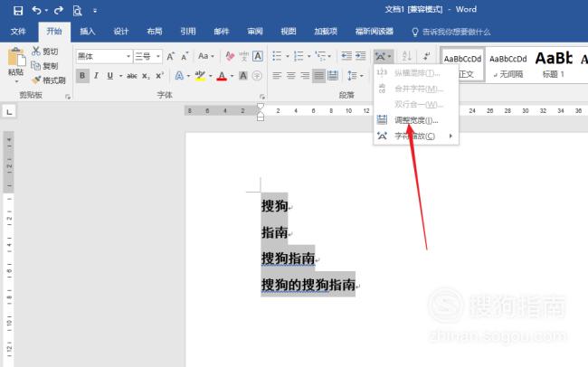The width and height of the screenshot is (588, 367).
Task: Increase font size with the grow font icon
Action: click(x=171, y=56)
